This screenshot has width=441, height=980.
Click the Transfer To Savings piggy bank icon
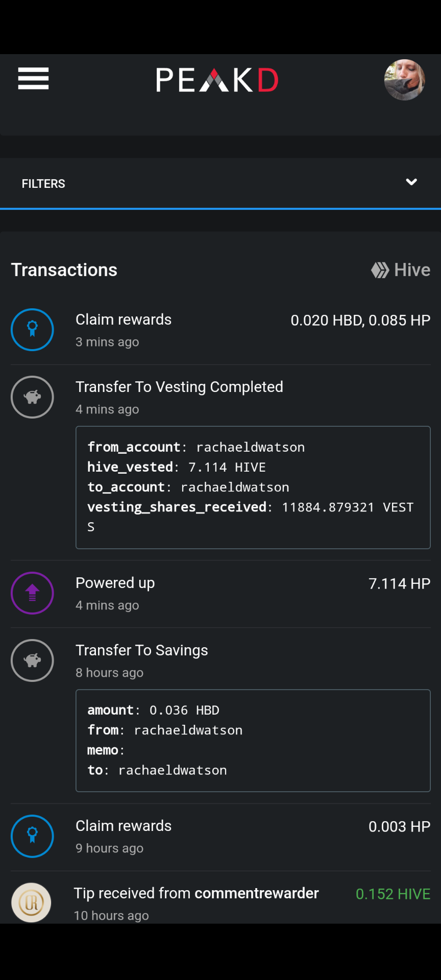(x=32, y=660)
